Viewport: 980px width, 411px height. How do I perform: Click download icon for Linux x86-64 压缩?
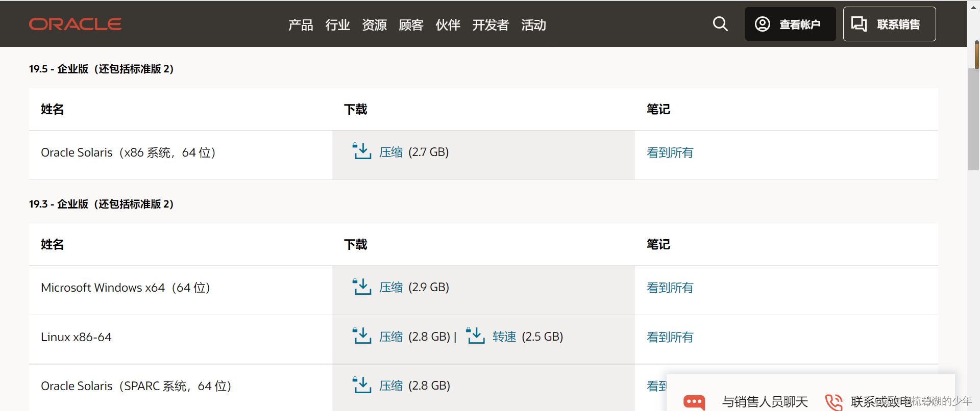(x=362, y=336)
